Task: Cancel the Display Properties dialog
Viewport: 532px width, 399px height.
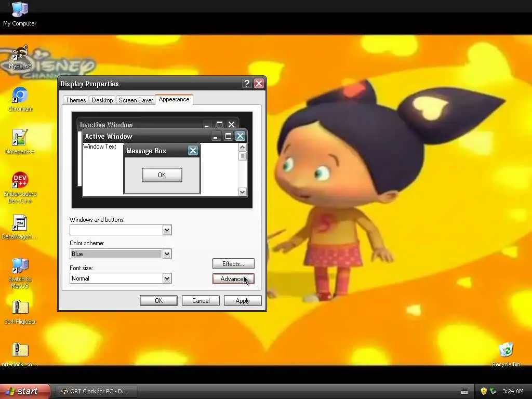Action: [x=201, y=301]
